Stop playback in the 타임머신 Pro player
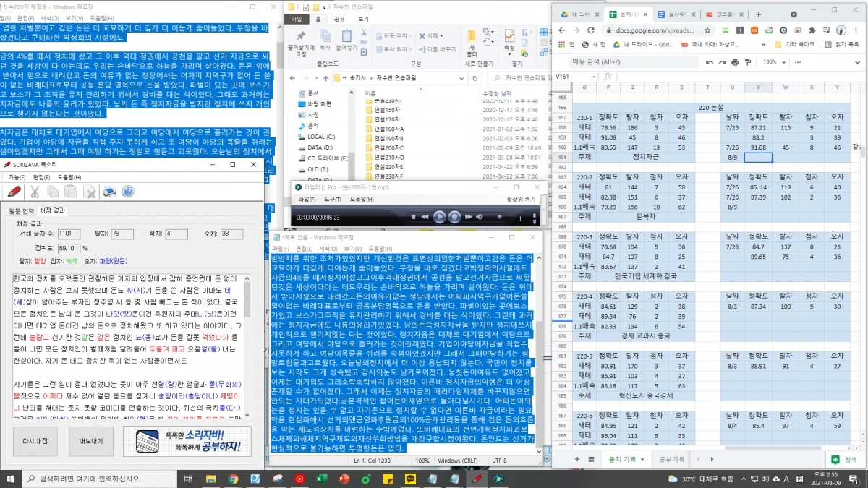Screen dimensions: 868x488 pos(413,217)
